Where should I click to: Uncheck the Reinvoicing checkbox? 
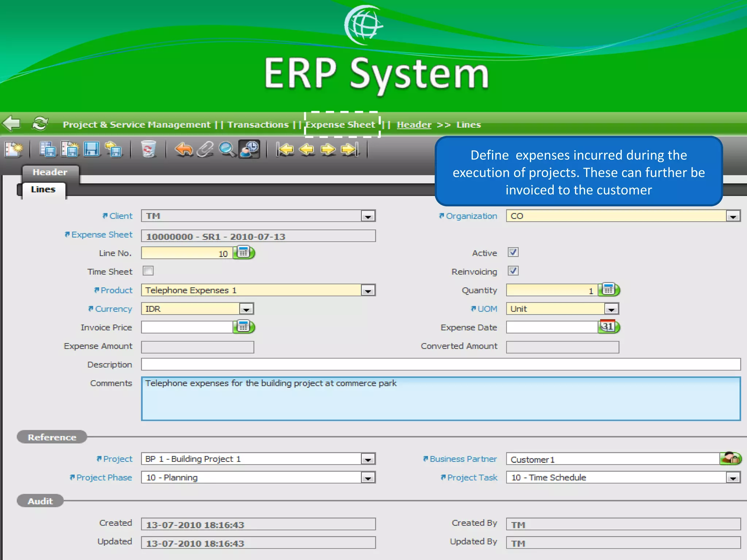[513, 271]
